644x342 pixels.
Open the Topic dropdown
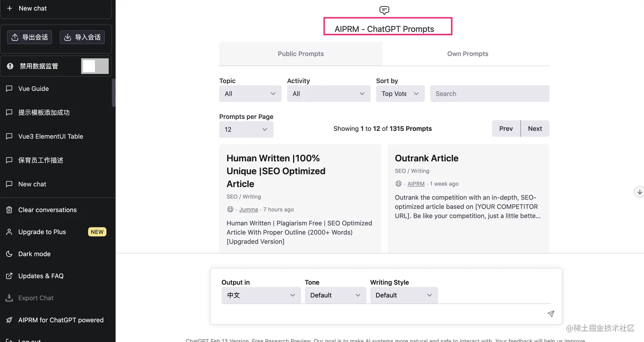point(250,94)
